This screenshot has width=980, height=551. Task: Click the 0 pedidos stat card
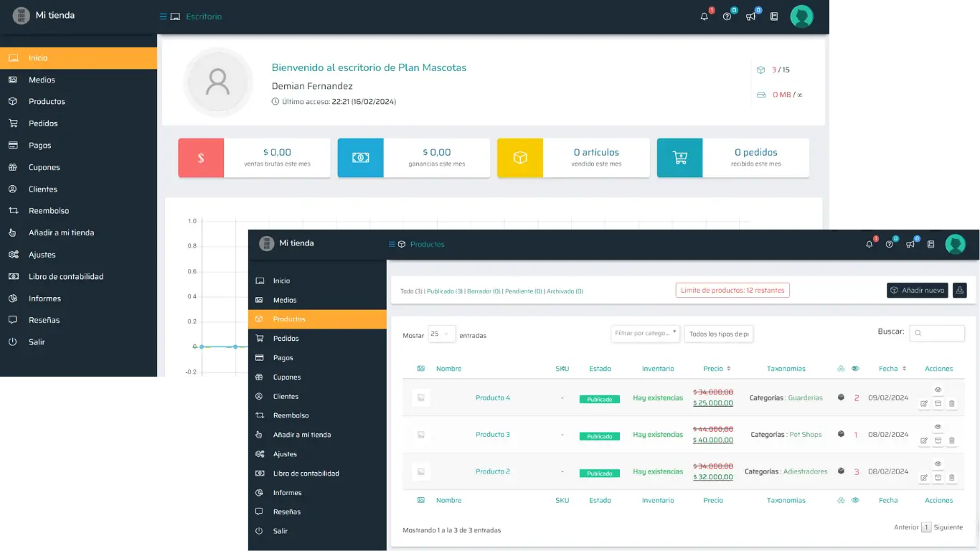point(733,158)
